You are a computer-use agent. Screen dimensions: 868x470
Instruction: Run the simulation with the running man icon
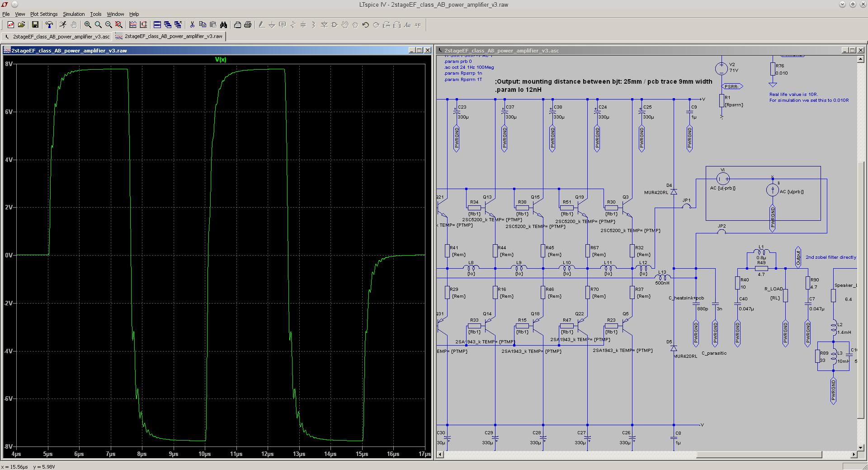(63, 25)
